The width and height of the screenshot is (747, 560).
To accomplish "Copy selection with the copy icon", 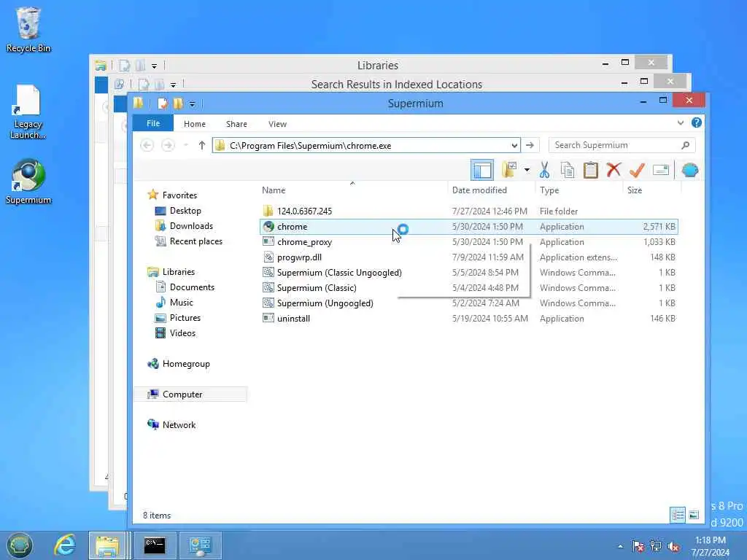I will coord(567,170).
